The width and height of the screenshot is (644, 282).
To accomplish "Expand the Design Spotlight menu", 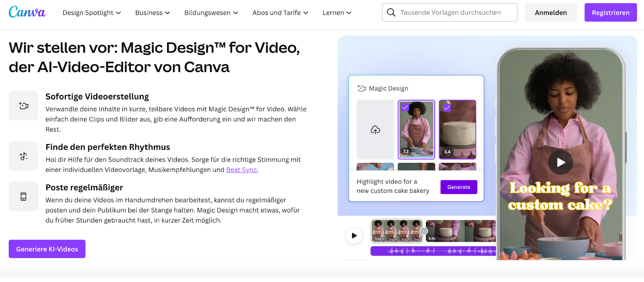I will click(92, 13).
